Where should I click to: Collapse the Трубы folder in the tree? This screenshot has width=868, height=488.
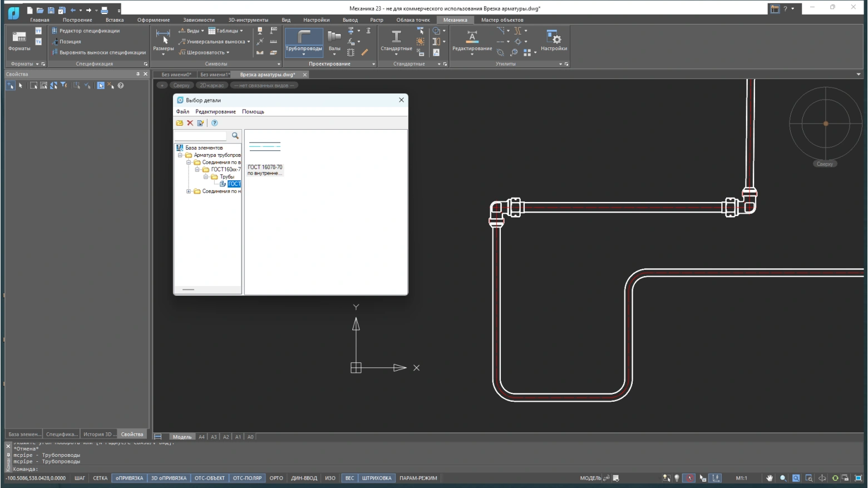click(206, 177)
